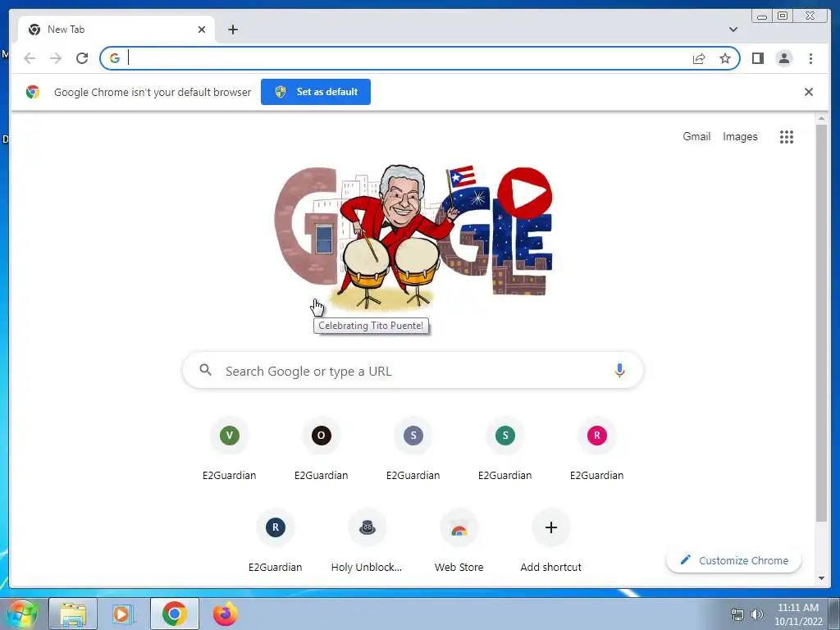Click the Search Google or type a URL box

pyautogui.click(x=413, y=371)
